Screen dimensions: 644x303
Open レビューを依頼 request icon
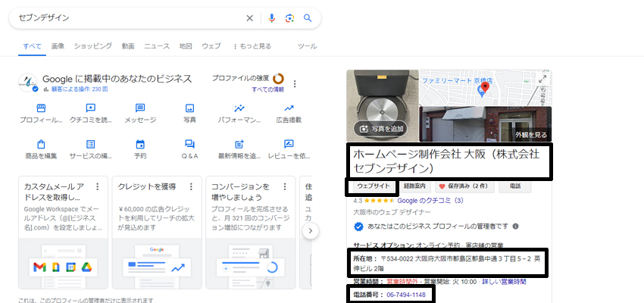point(289,144)
